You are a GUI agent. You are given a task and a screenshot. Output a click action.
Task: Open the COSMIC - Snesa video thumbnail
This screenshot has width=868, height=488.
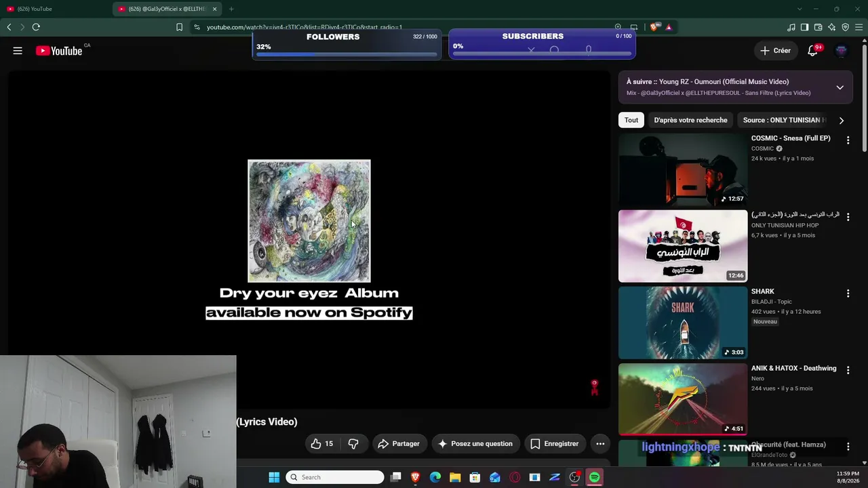(683, 169)
